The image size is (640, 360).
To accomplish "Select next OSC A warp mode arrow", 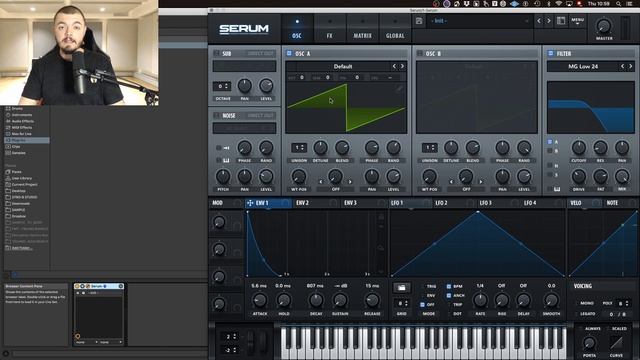I will [x=350, y=182].
